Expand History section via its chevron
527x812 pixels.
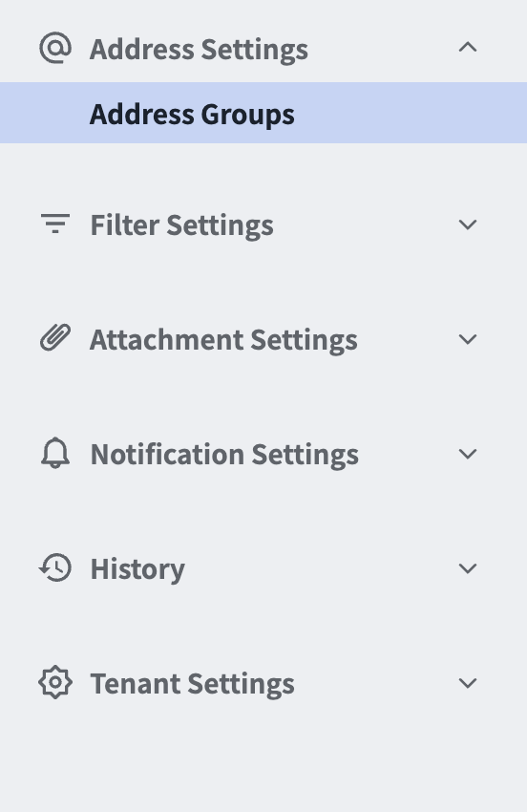468,568
